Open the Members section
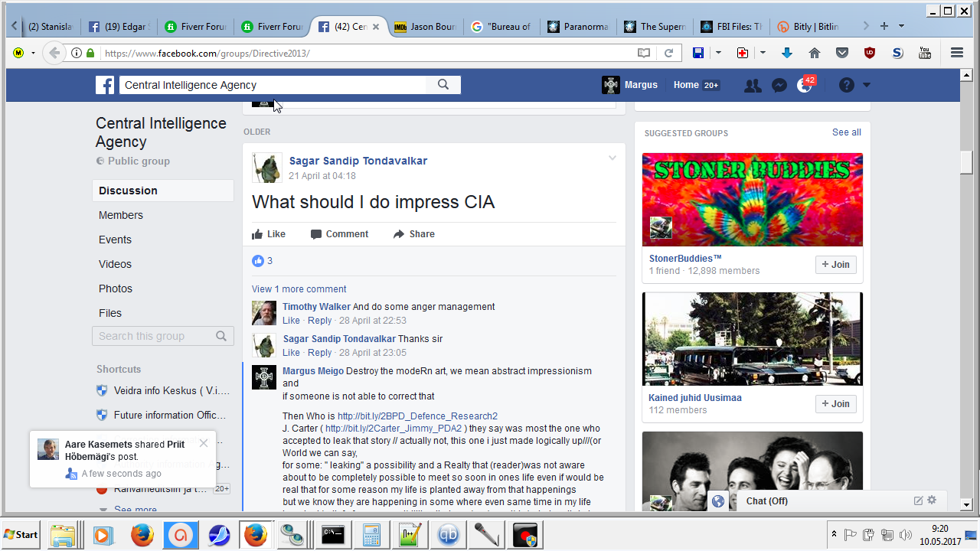980x551 pixels. [121, 215]
